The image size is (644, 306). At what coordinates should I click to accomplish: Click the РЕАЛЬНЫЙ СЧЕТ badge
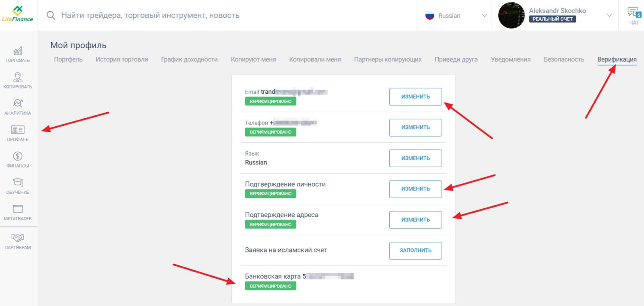[x=552, y=19]
